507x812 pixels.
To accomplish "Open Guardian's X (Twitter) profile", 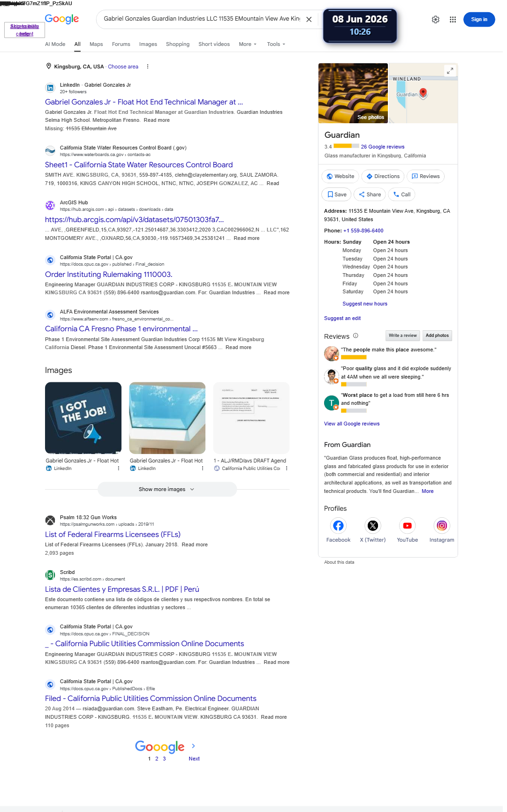I will pyautogui.click(x=373, y=526).
